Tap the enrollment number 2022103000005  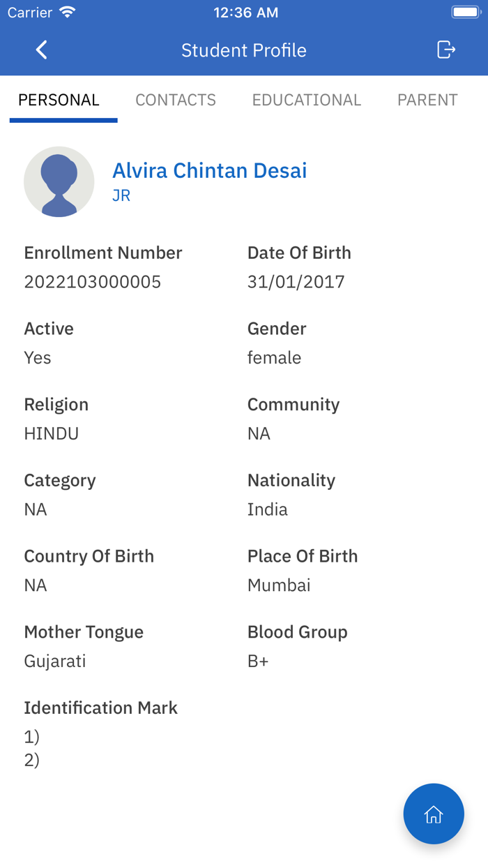(x=93, y=282)
